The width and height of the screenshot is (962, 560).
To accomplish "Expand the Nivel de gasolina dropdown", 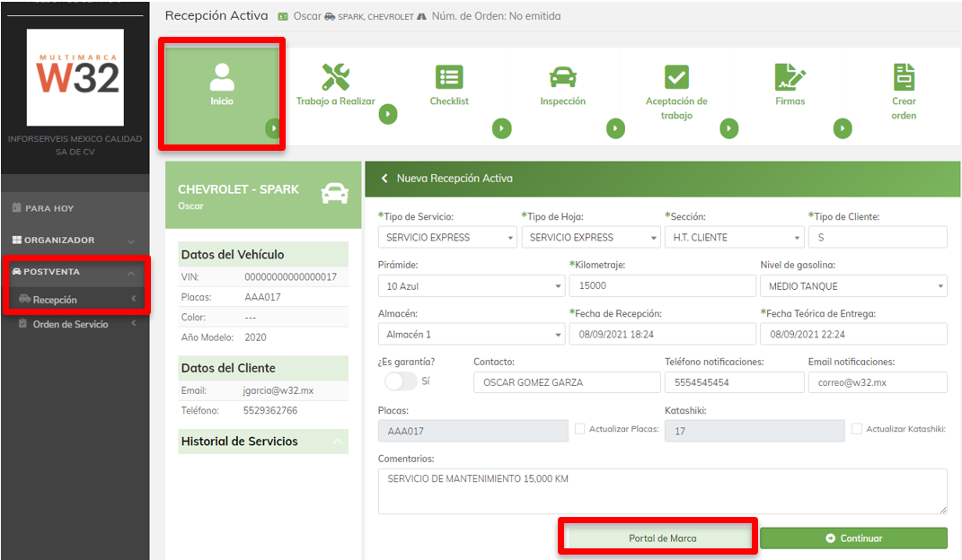I will point(852,286).
